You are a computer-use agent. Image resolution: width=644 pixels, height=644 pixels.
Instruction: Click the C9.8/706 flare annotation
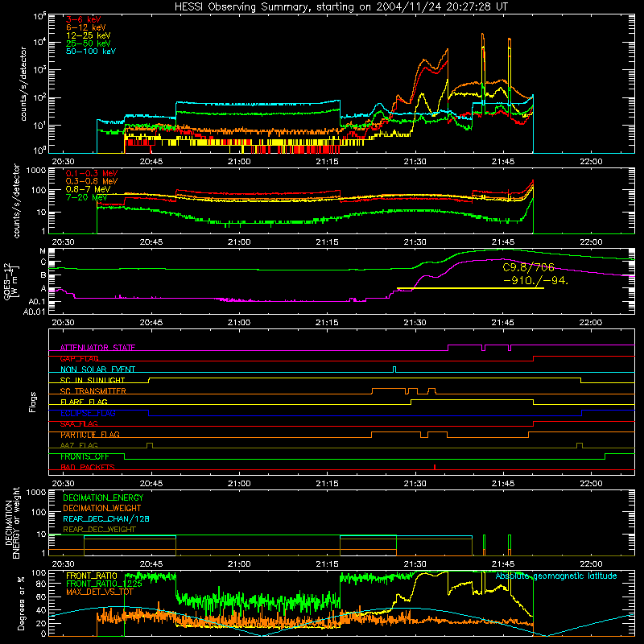[x=529, y=268]
